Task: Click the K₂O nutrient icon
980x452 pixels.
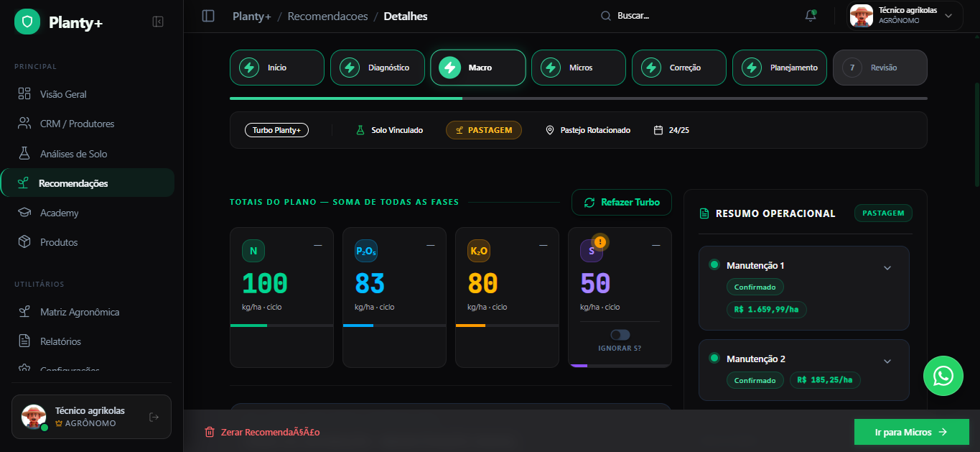Action: 479,251
